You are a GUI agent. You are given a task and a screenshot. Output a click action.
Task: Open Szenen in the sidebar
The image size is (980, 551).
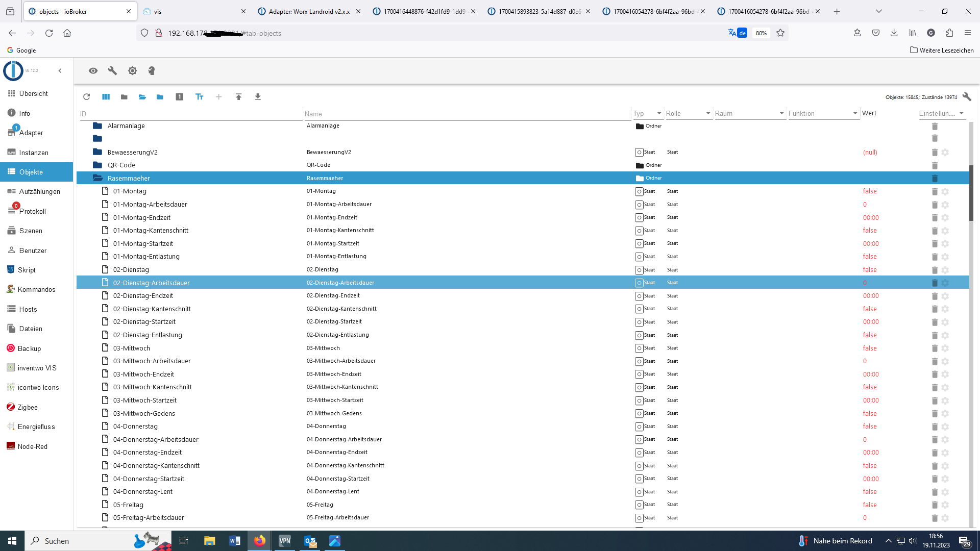pos(36,231)
